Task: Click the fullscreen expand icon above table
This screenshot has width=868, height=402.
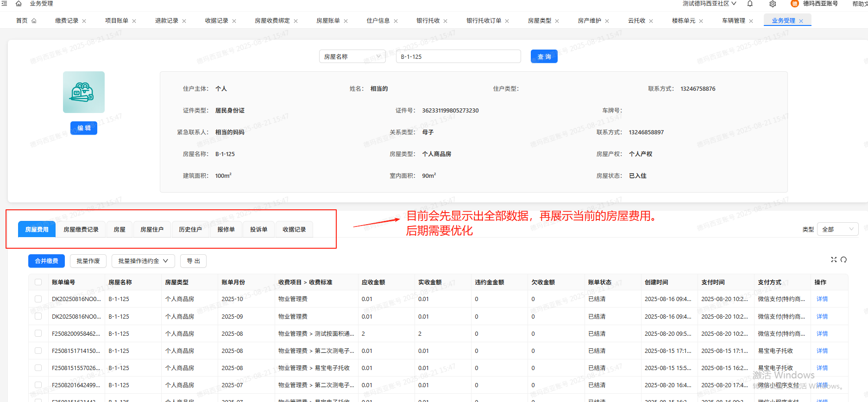Action: (834, 260)
